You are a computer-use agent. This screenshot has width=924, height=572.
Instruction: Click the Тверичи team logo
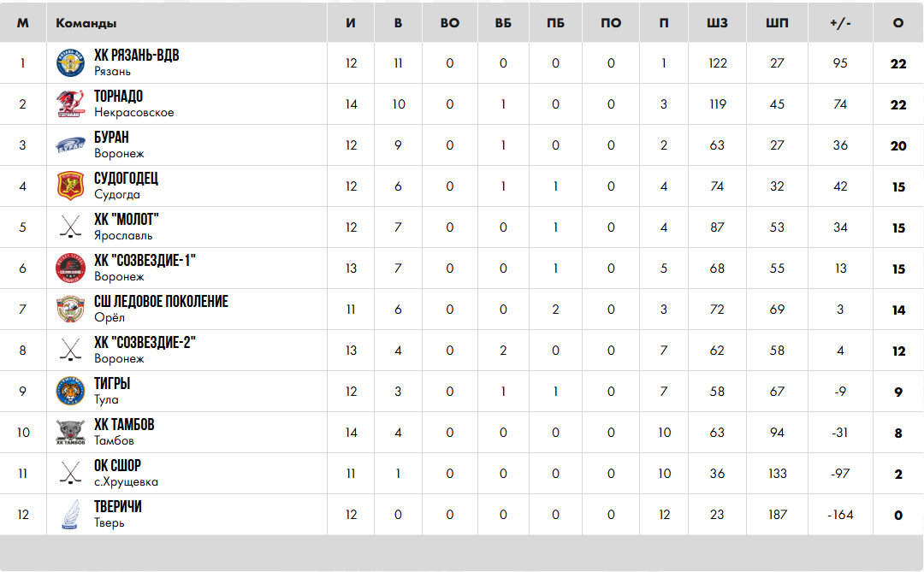pyautogui.click(x=70, y=515)
